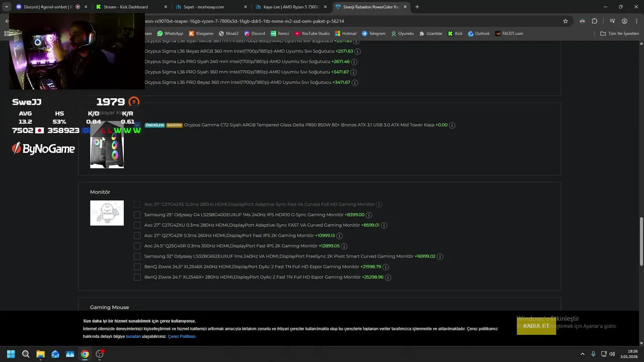Image resolution: width=644 pixels, height=362 pixels.
Task: Open the İtemci bookmark
Action: click(x=280, y=34)
